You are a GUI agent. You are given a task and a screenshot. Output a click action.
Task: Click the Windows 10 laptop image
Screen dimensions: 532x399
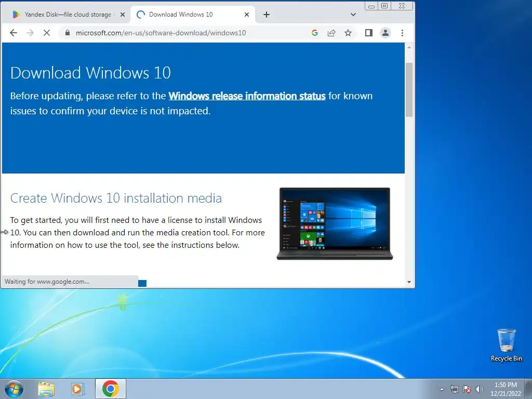click(335, 223)
